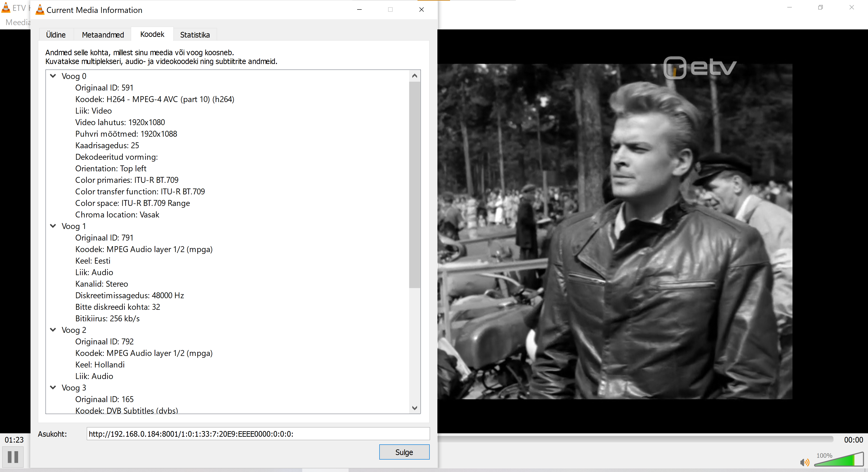Screen dimensions: 868x472
Task: Select row 'Diskreetimissagedus: 48000 Hz'
Action: coord(129,295)
